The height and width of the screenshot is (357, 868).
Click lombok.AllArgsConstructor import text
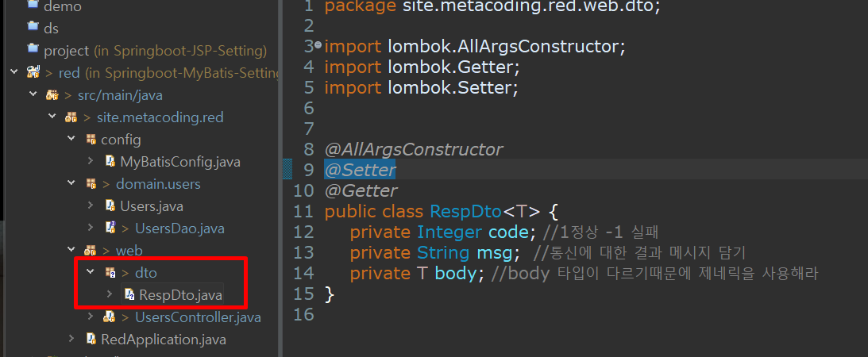507,47
